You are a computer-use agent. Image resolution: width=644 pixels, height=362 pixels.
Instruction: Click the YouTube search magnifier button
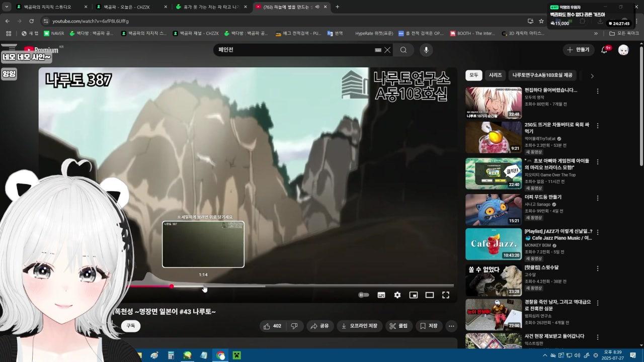pyautogui.click(x=404, y=50)
